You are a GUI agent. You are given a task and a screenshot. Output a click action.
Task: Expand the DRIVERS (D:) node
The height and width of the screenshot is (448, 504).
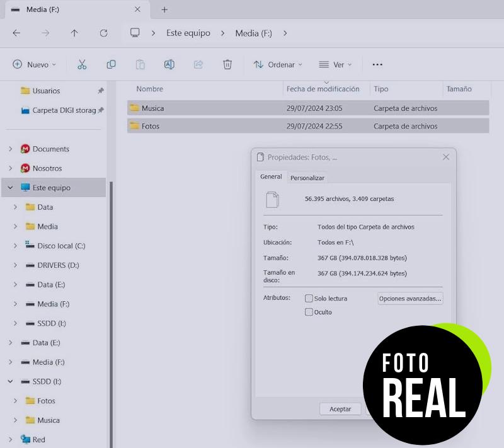click(x=15, y=265)
